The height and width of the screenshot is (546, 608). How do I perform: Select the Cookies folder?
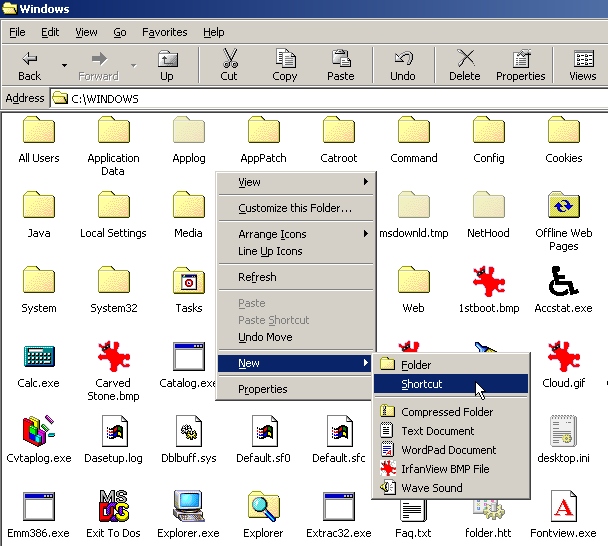[x=564, y=140]
